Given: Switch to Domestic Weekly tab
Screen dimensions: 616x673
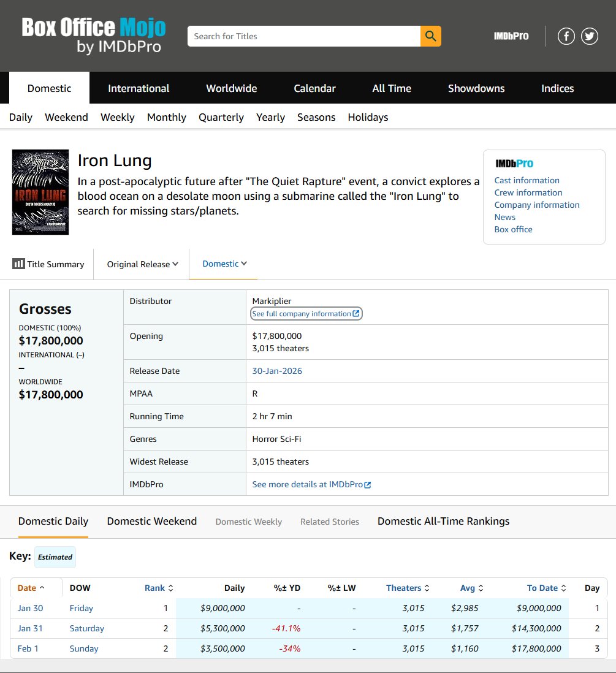Looking at the screenshot, I should (249, 522).
